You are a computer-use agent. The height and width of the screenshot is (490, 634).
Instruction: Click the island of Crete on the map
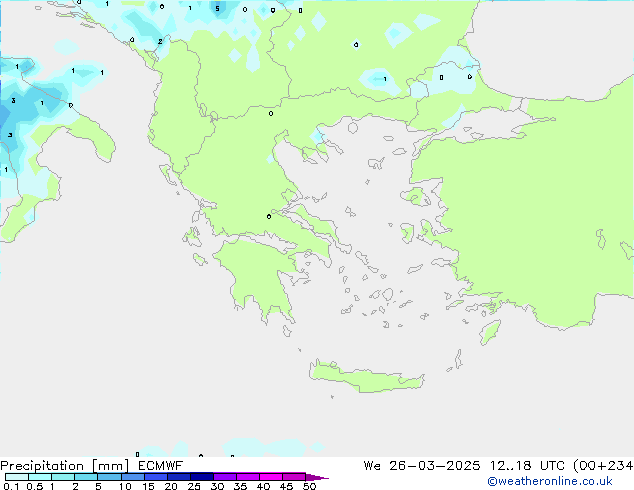tap(366, 378)
